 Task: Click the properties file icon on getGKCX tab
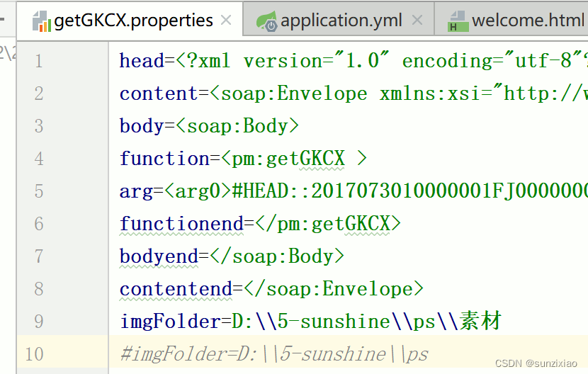point(42,21)
